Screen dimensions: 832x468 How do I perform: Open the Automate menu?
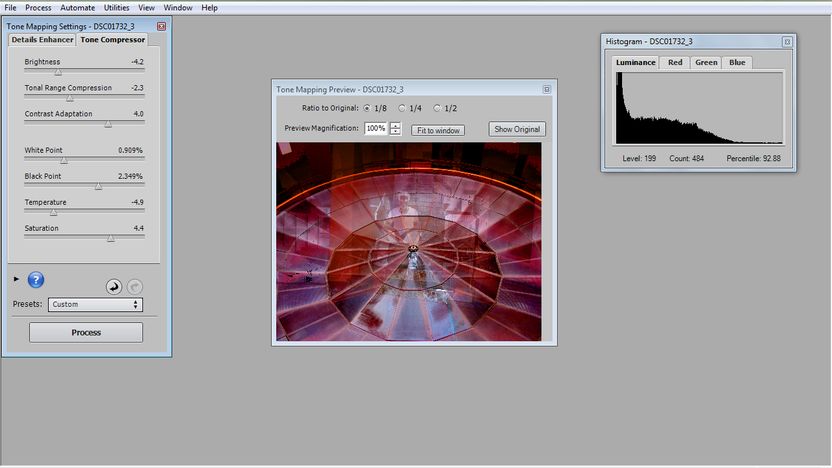[77, 8]
